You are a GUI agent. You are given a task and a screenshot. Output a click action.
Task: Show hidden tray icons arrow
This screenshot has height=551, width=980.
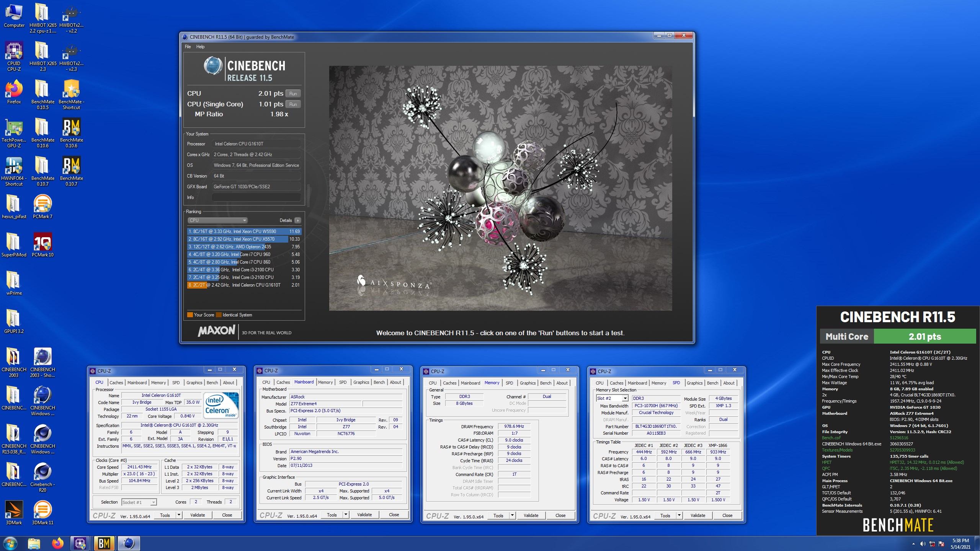(x=913, y=544)
